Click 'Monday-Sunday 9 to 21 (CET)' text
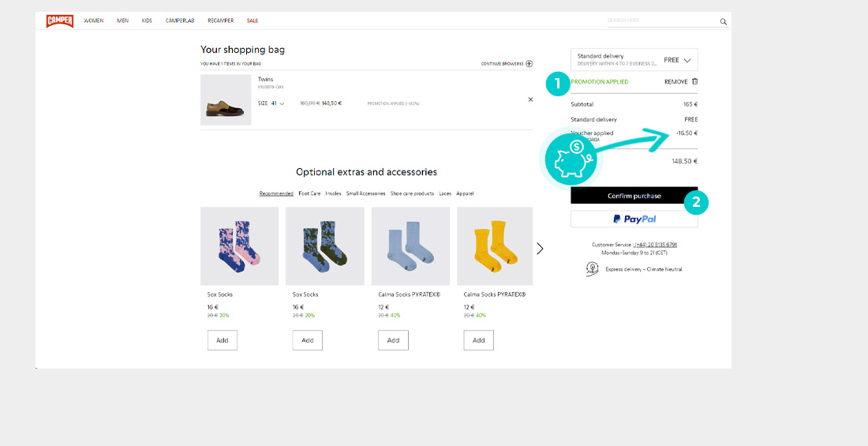The image size is (868, 446). [x=634, y=253]
